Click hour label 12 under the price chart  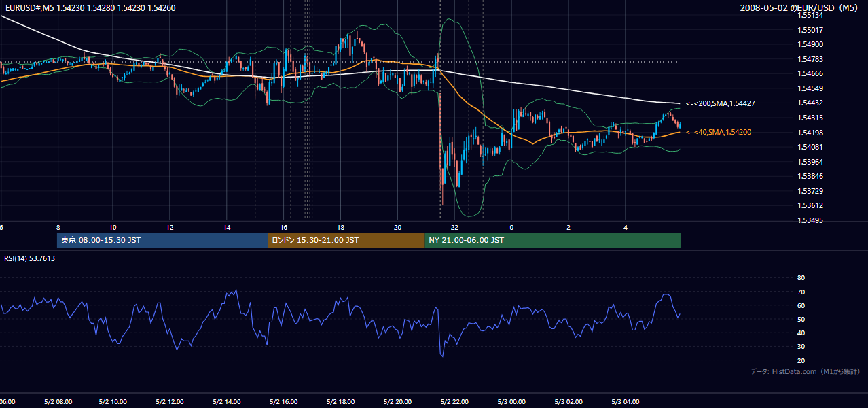[x=170, y=227]
